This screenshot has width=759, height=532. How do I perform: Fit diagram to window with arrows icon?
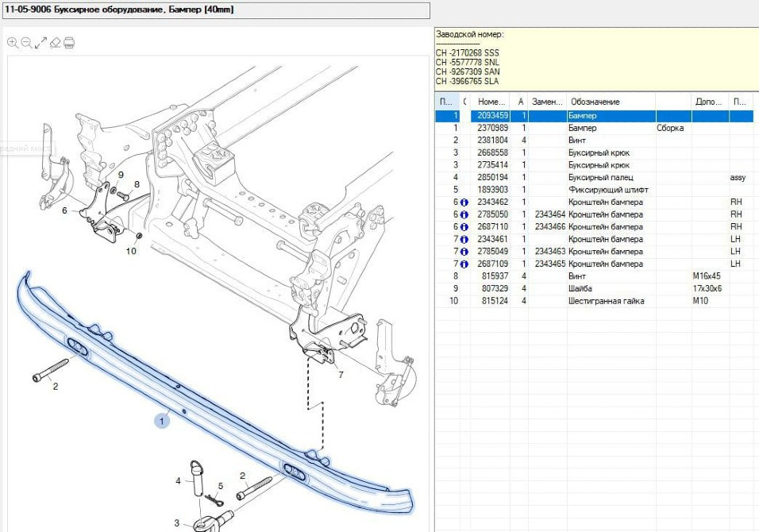click(40, 42)
